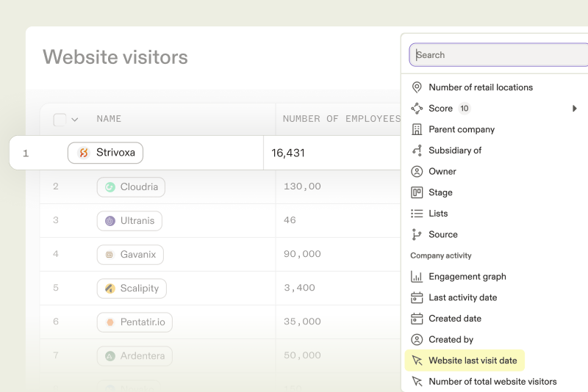Click the Strivoxa logo icon
Screen dimensions: 588x392
pyautogui.click(x=84, y=153)
